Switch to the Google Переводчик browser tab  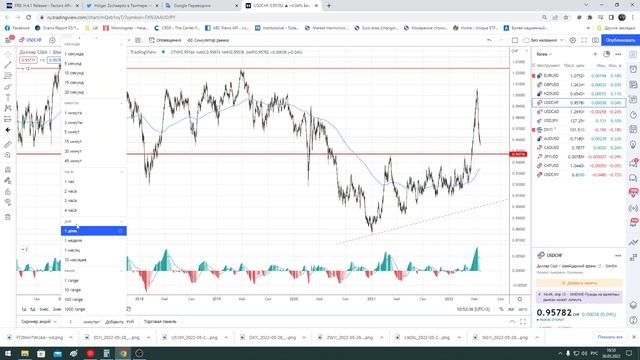[x=202, y=6]
